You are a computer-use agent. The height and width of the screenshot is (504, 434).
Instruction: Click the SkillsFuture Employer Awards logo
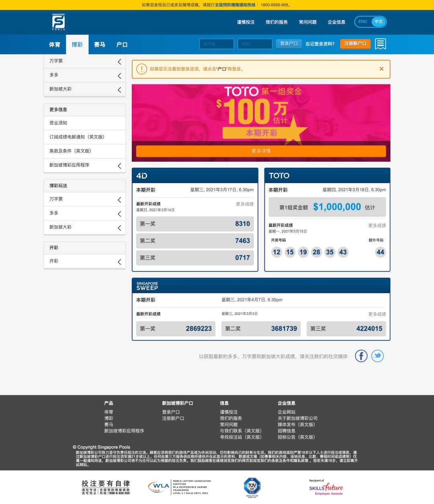pos(326,487)
